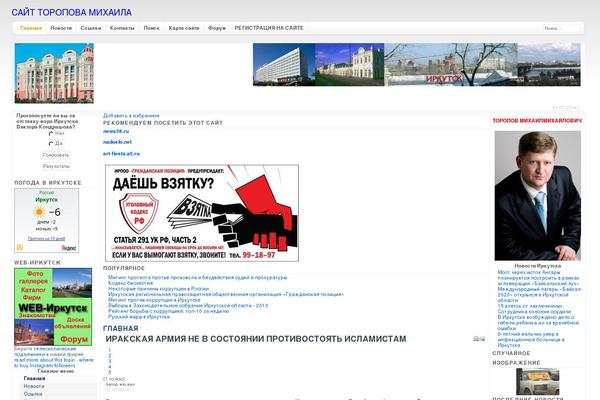Open the news38.ru recommended link

(116, 131)
